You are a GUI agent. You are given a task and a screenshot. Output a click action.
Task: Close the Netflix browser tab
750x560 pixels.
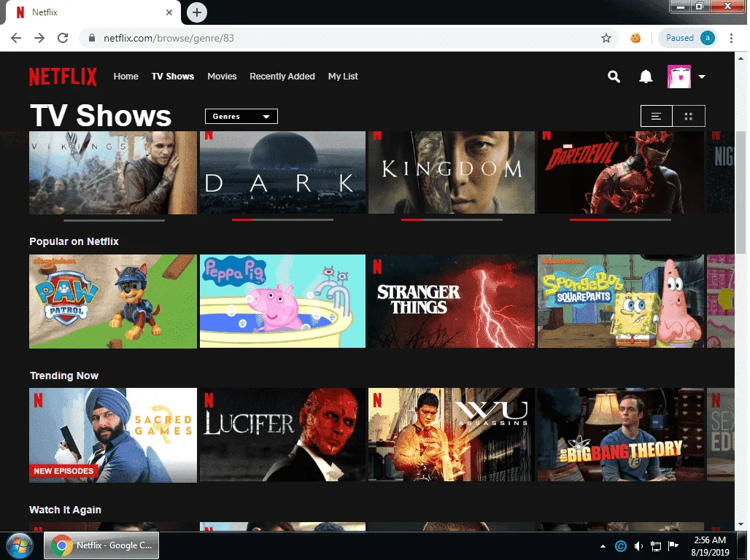tap(169, 12)
